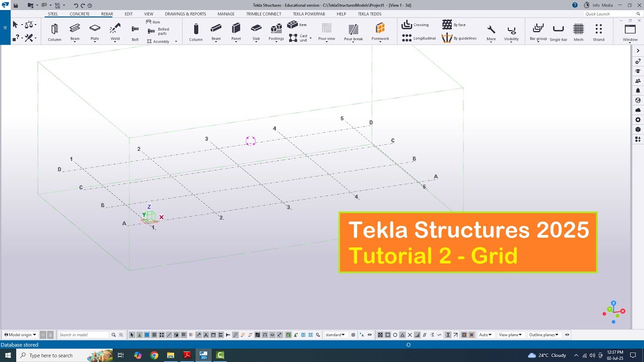This screenshot has width=644, height=362.
Task: Click the Help question mark icon
Action: point(575,5)
